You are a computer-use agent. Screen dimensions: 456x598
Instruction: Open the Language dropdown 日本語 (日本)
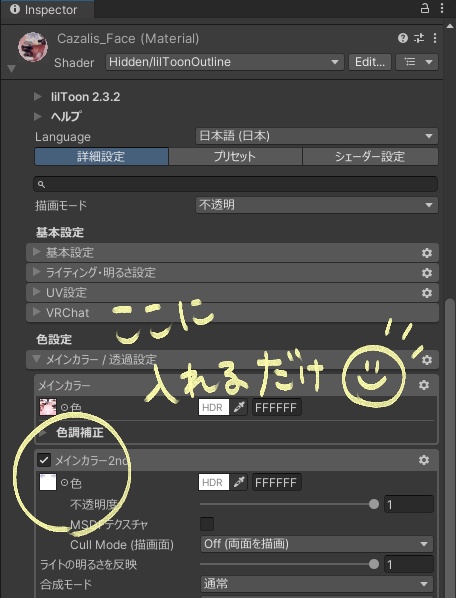pos(316,136)
